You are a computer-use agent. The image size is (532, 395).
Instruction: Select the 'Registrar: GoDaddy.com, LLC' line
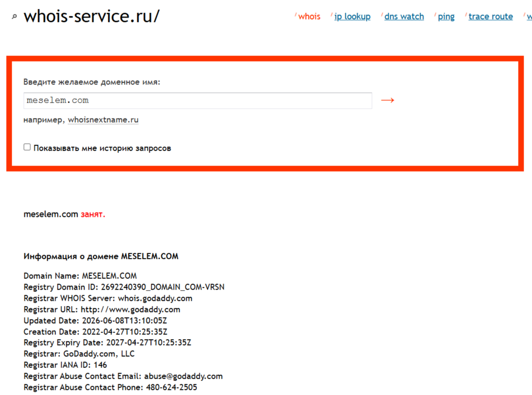coord(79,354)
